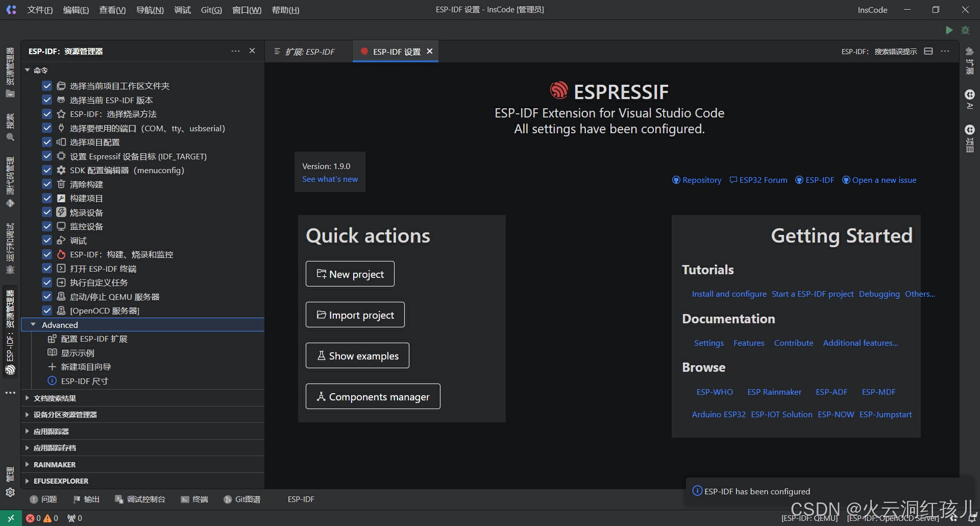Viewport: 980px width, 526px height.
Task: Click the debug bug icon at top right
Action: (x=965, y=30)
